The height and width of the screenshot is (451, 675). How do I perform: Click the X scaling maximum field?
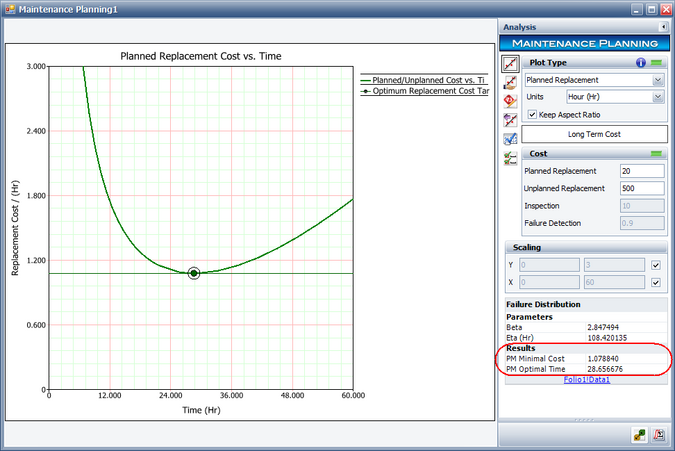point(614,282)
